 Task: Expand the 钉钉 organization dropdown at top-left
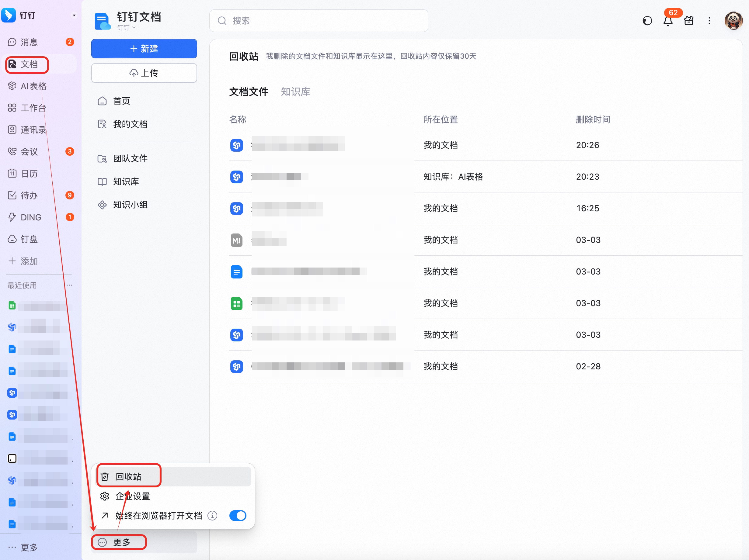click(74, 16)
